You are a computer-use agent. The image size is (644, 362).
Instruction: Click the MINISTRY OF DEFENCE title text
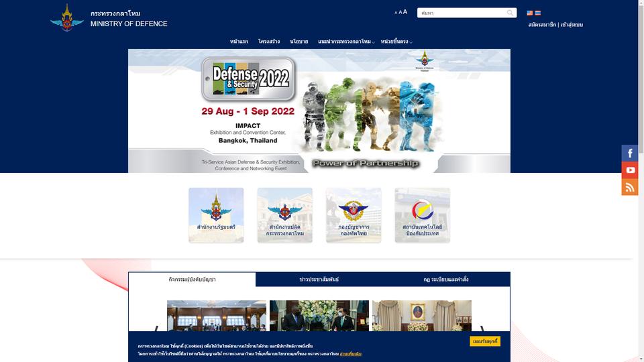click(x=129, y=24)
